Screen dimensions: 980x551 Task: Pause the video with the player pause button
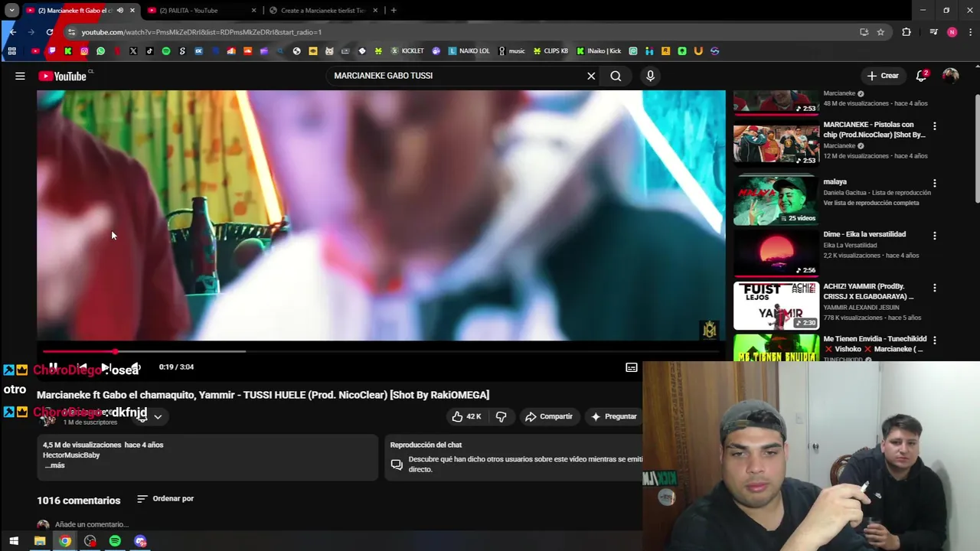(54, 367)
